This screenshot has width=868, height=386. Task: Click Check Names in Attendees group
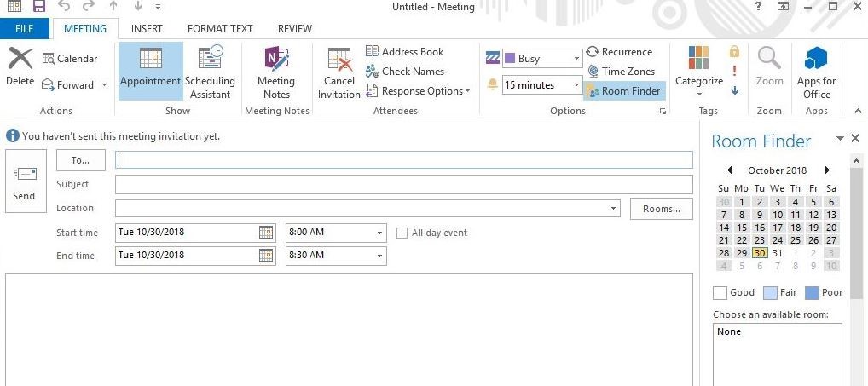point(404,72)
